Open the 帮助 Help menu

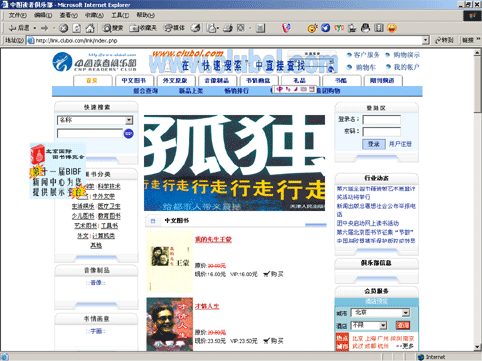point(146,15)
